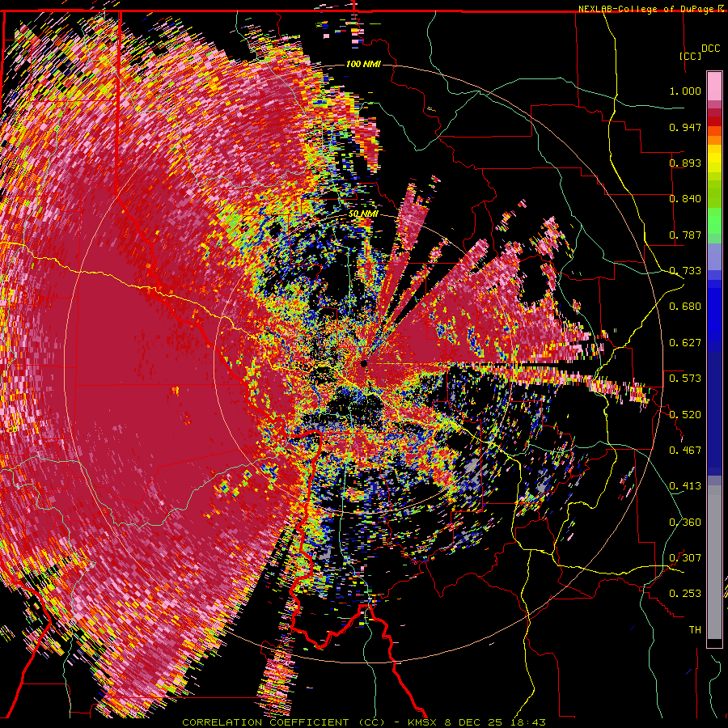Select the 0.947 scale value
Image resolution: width=728 pixels, height=728 pixels.
685,127
